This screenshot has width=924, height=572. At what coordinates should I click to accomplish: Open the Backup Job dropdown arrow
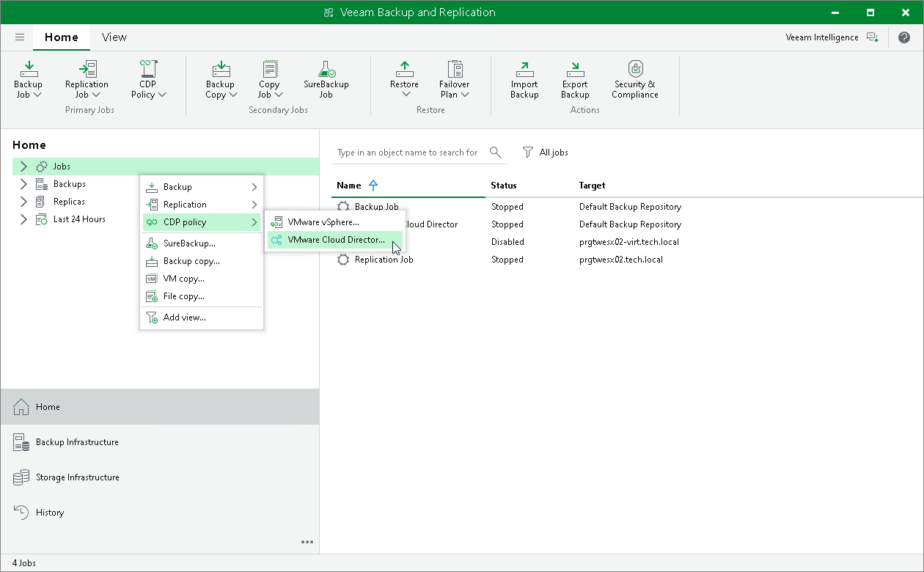(x=37, y=95)
